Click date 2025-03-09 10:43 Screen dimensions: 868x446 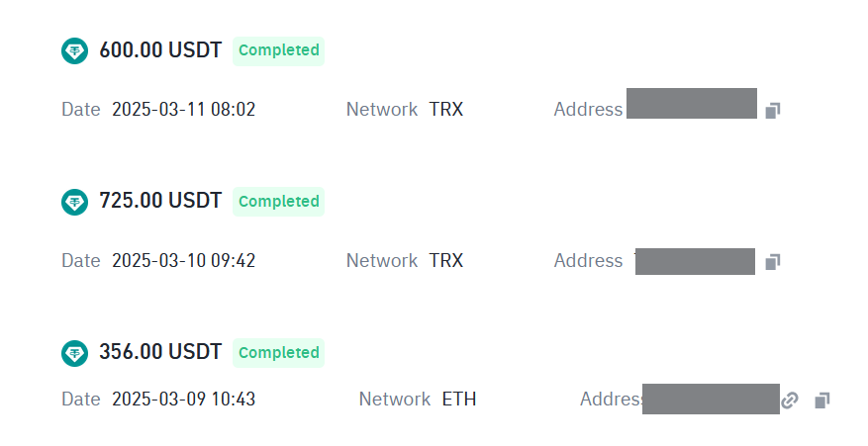pos(184,399)
